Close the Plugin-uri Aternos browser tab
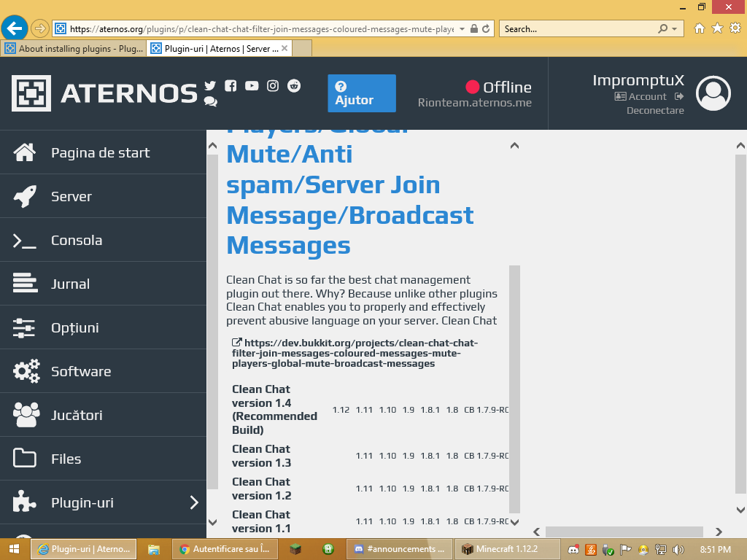The height and width of the screenshot is (560, 747). 285,48
